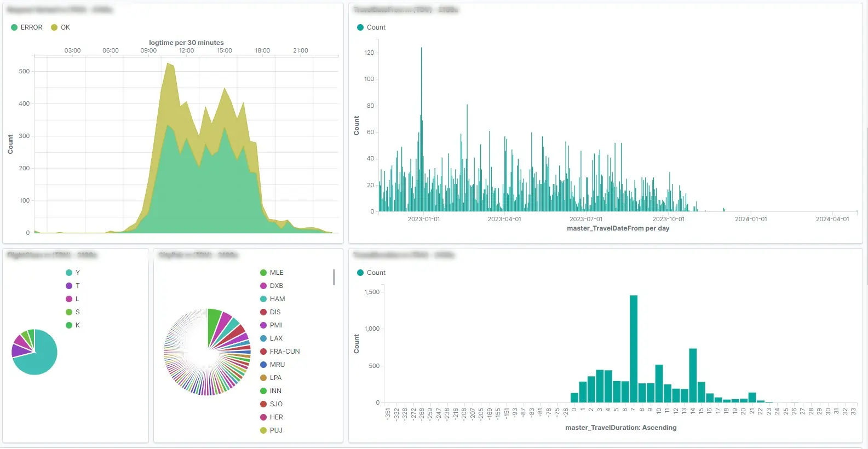This screenshot has width=868, height=449.
Task: Select HER in the city pair legend
Action: pyautogui.click(x=272, y=417)
